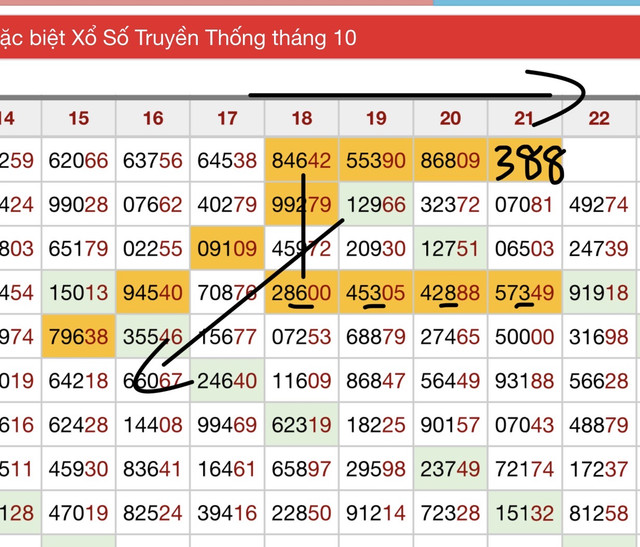Click orange cell 42888
This screenshot has height=547, width=640.
tap(450, 292)
